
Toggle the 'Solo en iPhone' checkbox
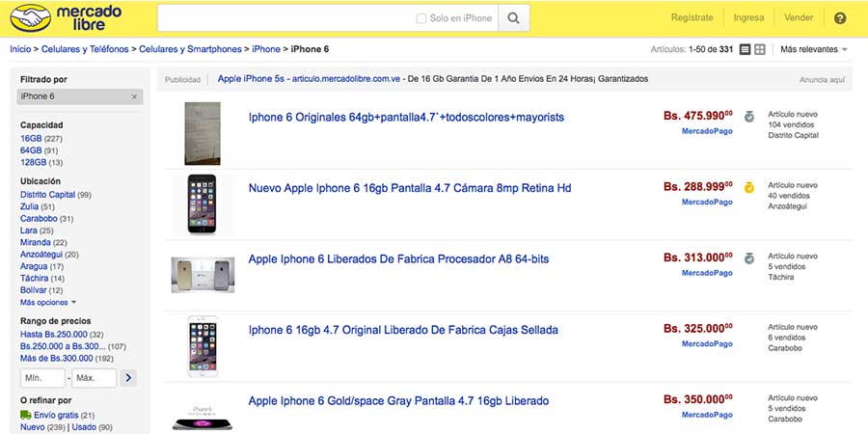(420, 17)
